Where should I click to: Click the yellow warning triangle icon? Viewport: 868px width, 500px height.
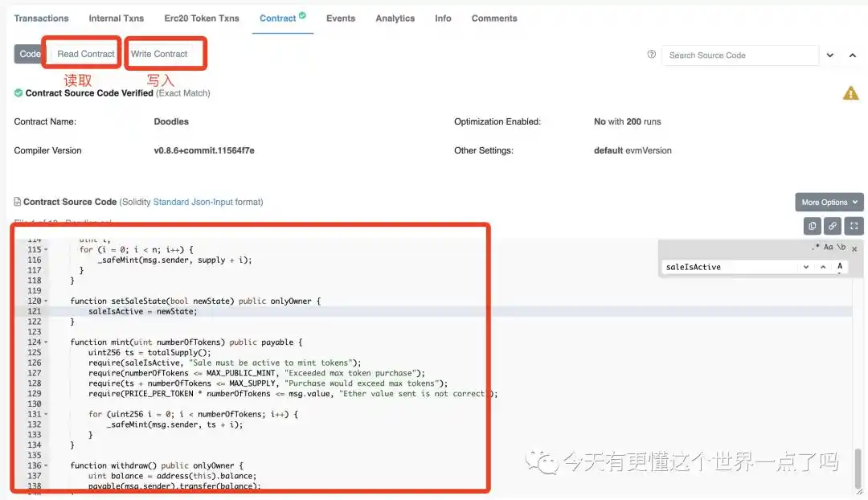pos(851,93)
